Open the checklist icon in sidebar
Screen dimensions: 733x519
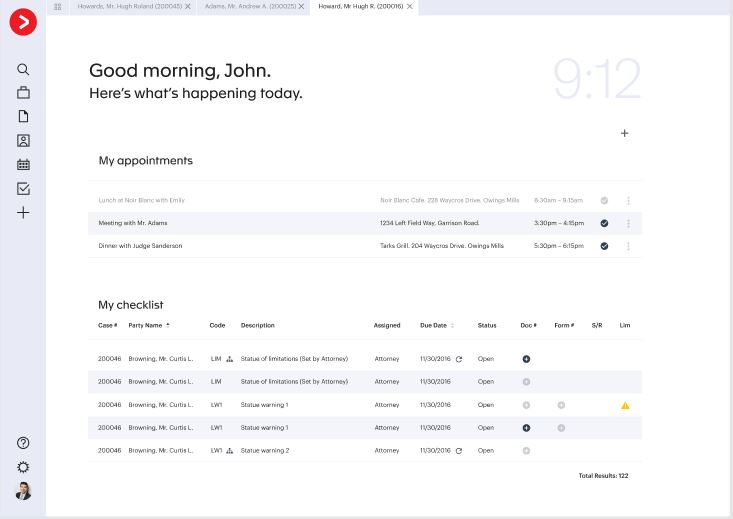[23, 188]
